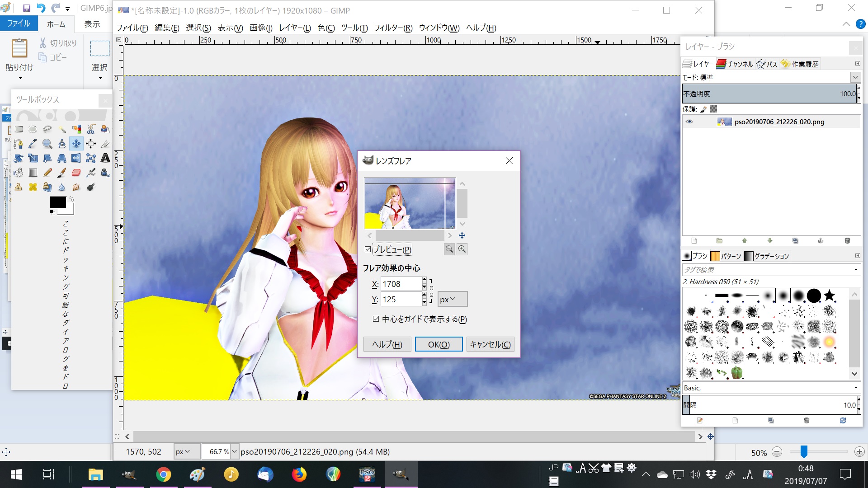
Task: Pick the Fuzzy Select magic wand tool
Action: point(62,129)
